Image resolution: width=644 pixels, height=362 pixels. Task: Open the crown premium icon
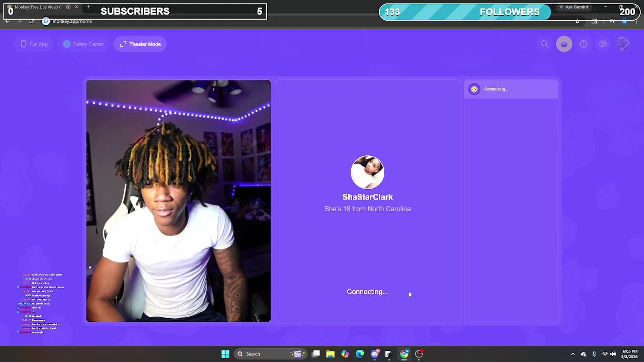pos(564,44)
